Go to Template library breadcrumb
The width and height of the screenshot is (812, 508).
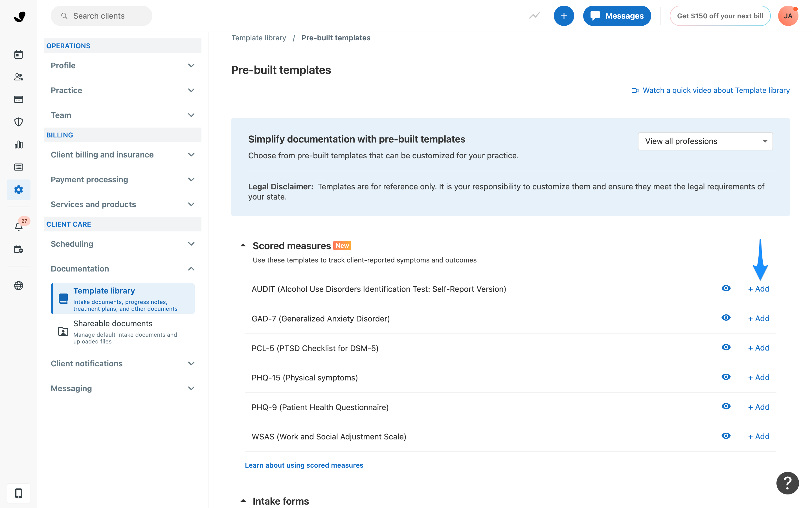click(258, 38)
